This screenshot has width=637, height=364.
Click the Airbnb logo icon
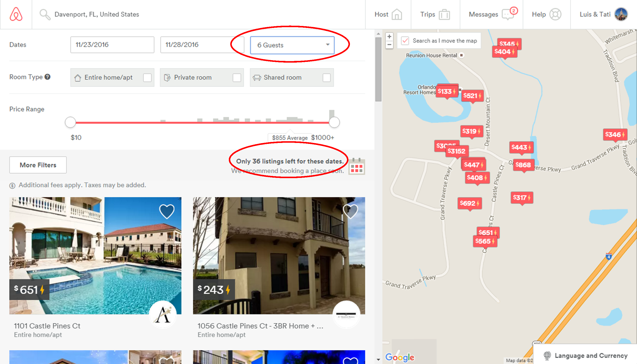point(16,14)
